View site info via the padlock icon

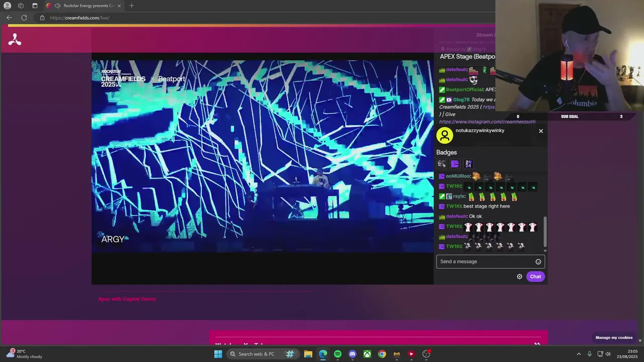tap(42, 18)
